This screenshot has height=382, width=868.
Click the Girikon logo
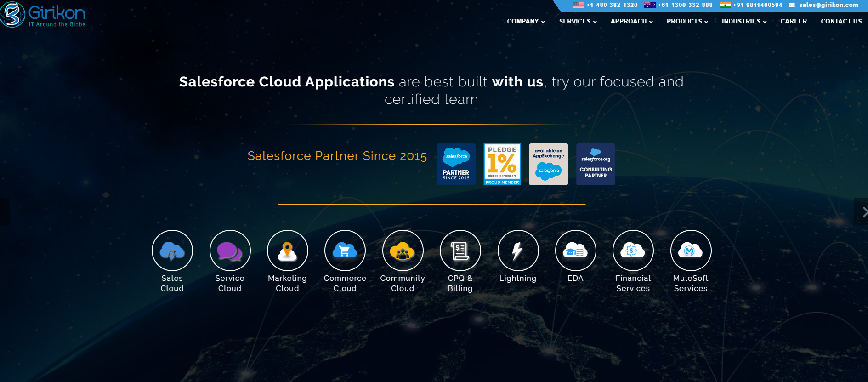tap(43, 15)
